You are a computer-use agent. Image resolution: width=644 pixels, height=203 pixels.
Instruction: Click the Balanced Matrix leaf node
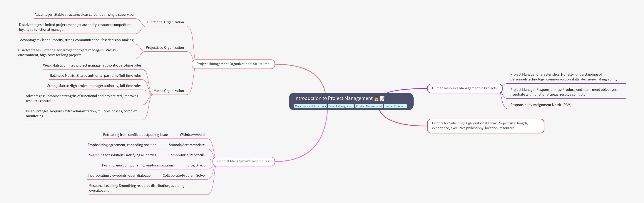point(96,76)
